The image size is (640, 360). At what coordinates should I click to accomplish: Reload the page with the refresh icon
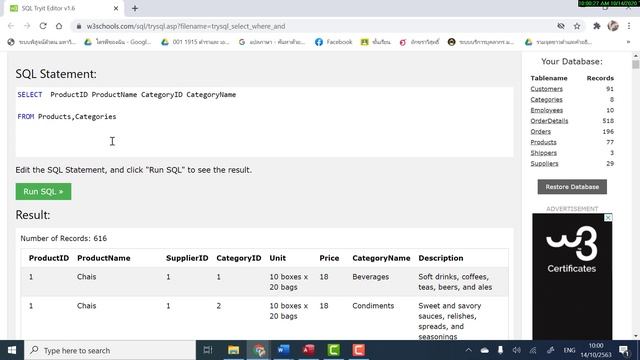43,26
